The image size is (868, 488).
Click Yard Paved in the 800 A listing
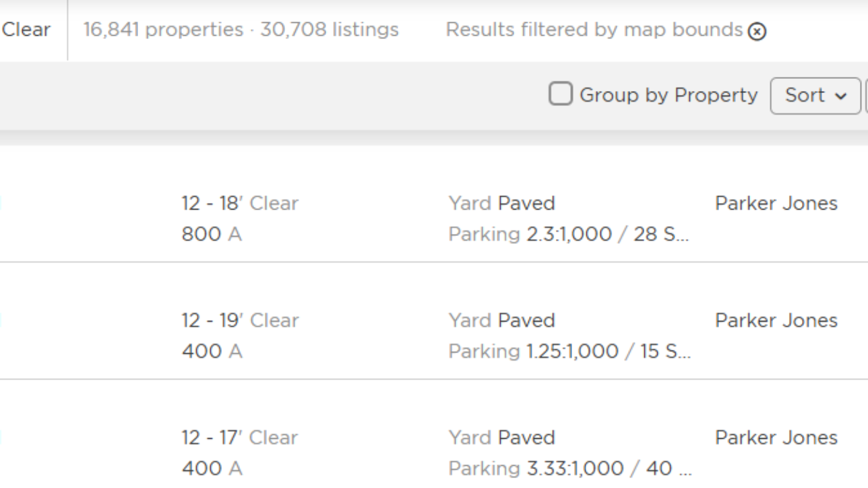tap(501, 203)
